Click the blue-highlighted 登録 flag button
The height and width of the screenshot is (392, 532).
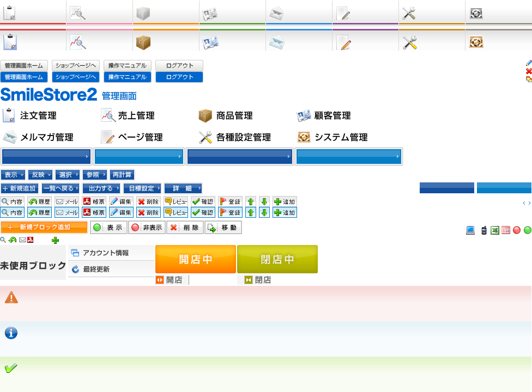pos(230,212)
